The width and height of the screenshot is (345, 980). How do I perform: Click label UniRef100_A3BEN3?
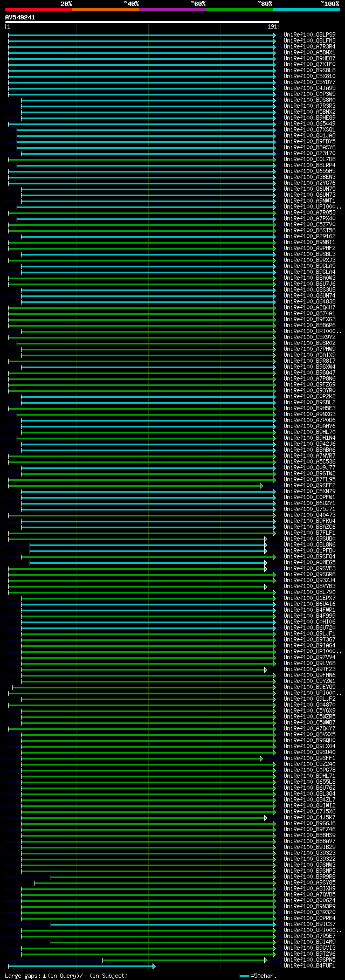click(x=309, y=177)
